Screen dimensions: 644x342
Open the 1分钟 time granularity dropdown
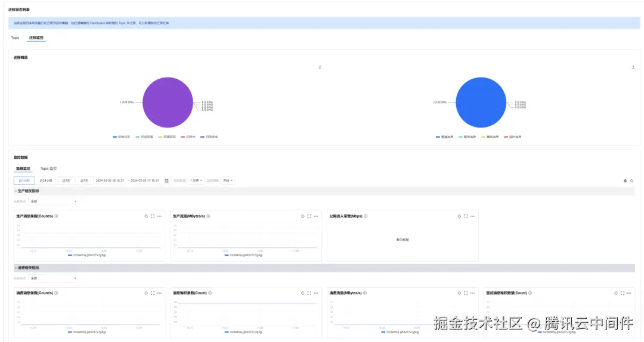[196, 181]
